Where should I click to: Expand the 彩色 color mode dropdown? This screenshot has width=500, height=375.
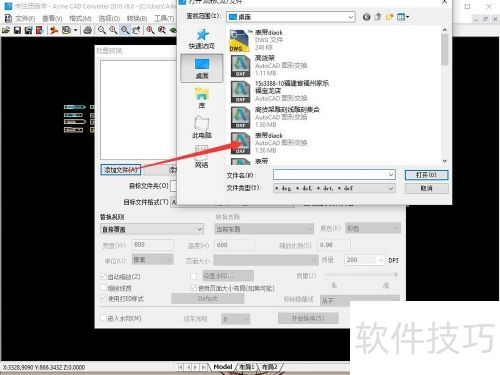(x=396, y=228)
